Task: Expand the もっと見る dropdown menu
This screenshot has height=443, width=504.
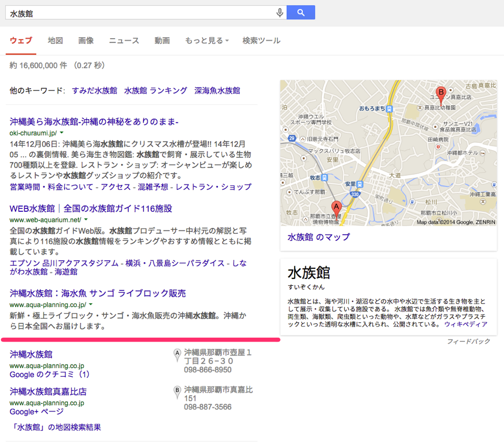Action: (x=207, y=41)
